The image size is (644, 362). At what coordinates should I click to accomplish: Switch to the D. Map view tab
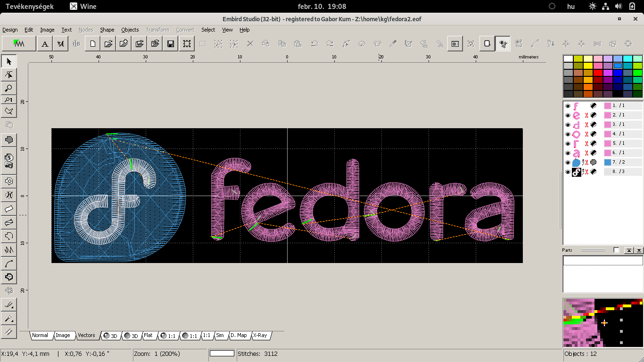(x=239, y=336)
